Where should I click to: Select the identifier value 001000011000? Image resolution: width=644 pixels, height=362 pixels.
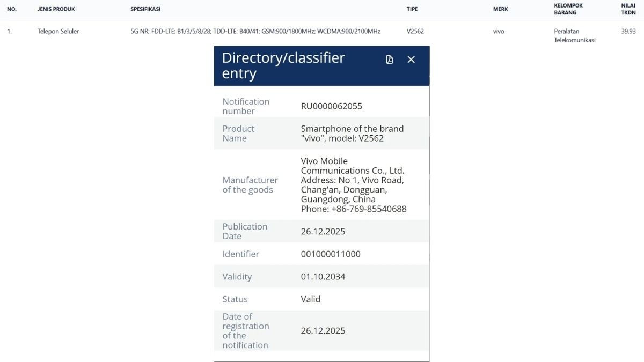pyautogui.click(x=331, y=254)
